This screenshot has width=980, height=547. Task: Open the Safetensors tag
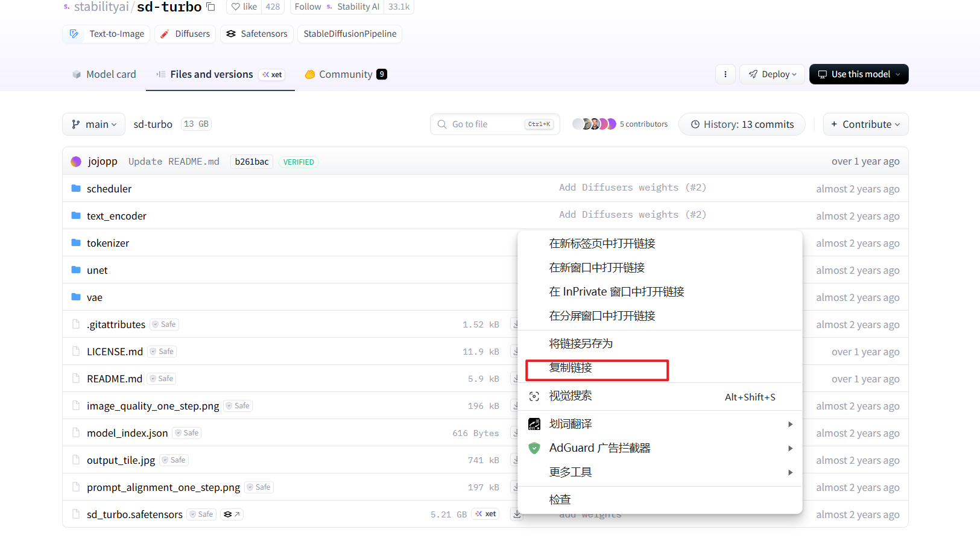(x=257, y=34)
